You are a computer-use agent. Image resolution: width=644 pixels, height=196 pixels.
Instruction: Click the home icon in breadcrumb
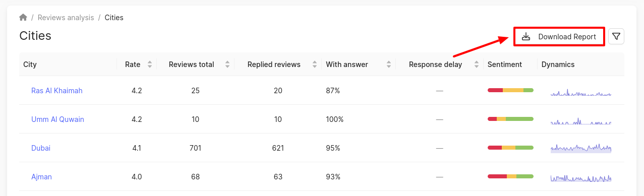23,18
